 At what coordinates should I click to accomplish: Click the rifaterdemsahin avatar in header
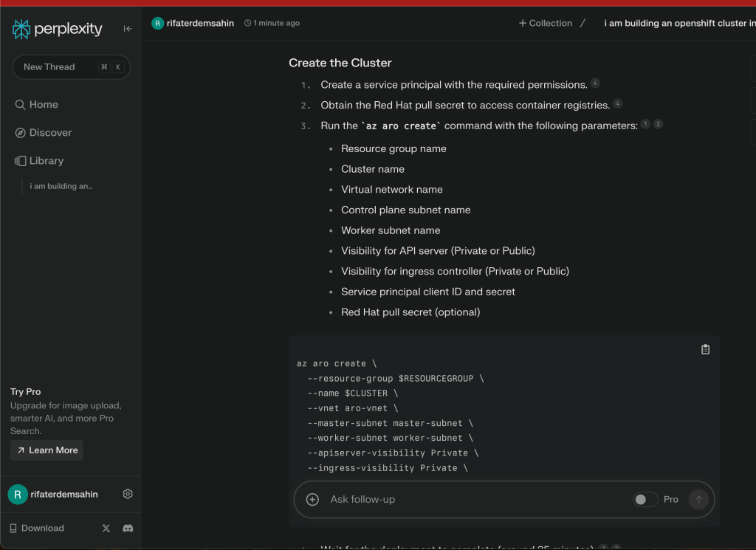158,23
